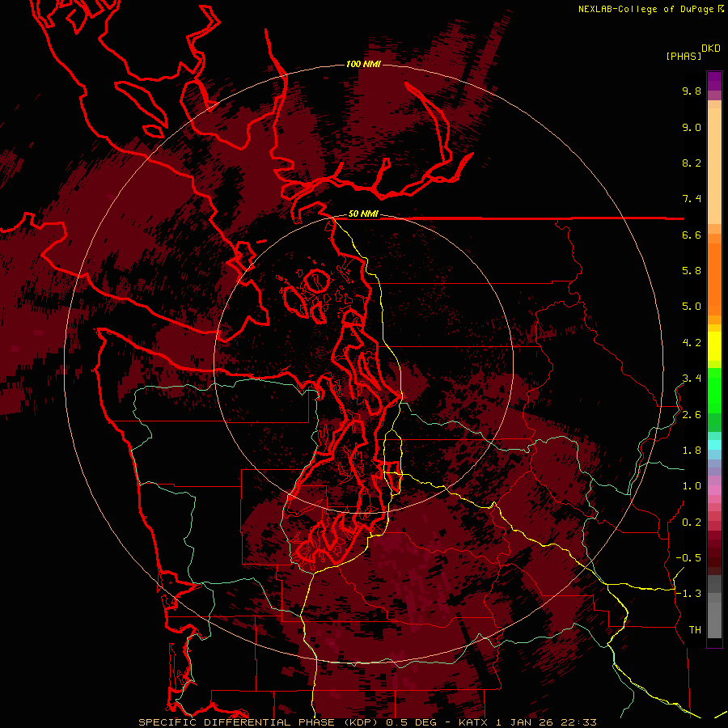Click the 1.8 legend value
The height and width of the screenshot is (728, 728).
[x=692, y=451]
